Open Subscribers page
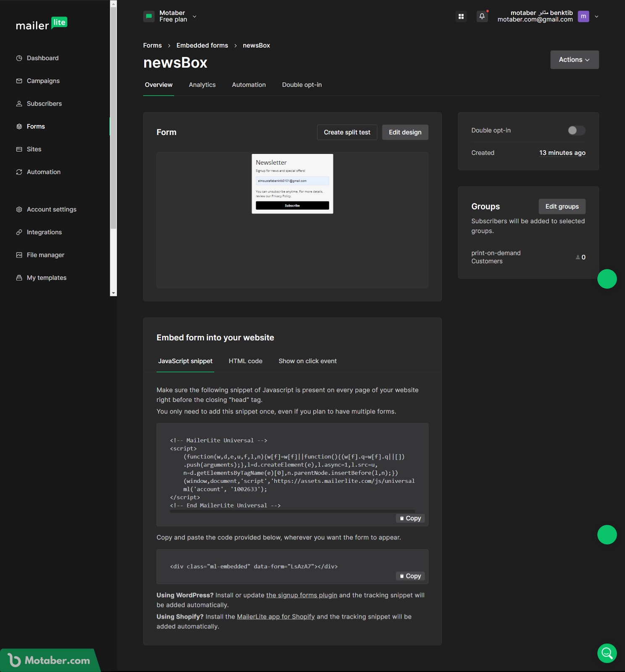Screen dimensions: 625x672 point(44,103)
